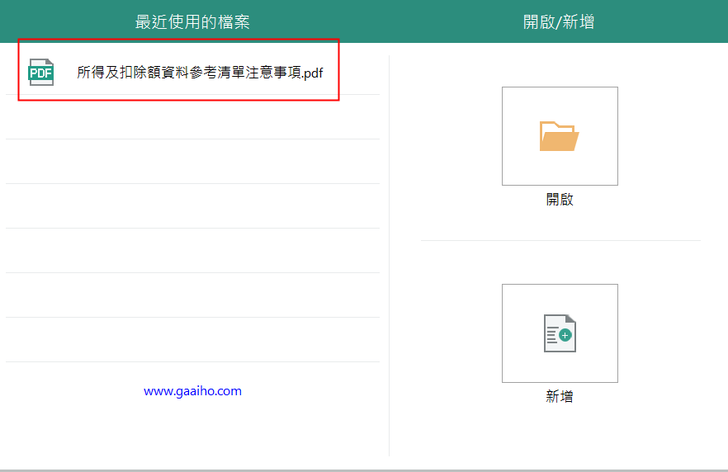Select the third empty recent file row
Viewport: 728px width, 472px height.
coord(193,206)
